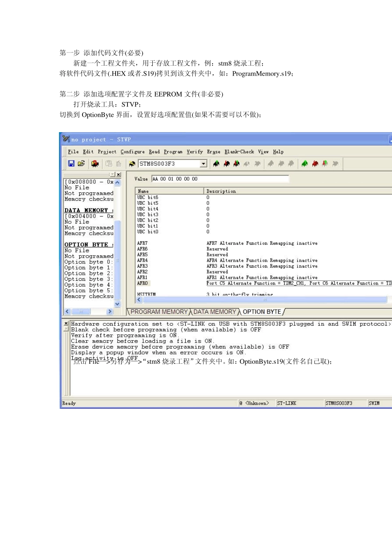Click the butterfly icon left of device box
392x555 pixels.
click(132, 164)
